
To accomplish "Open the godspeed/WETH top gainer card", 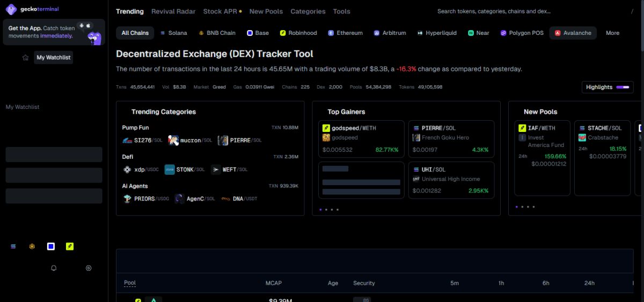I will coord(361,140).
